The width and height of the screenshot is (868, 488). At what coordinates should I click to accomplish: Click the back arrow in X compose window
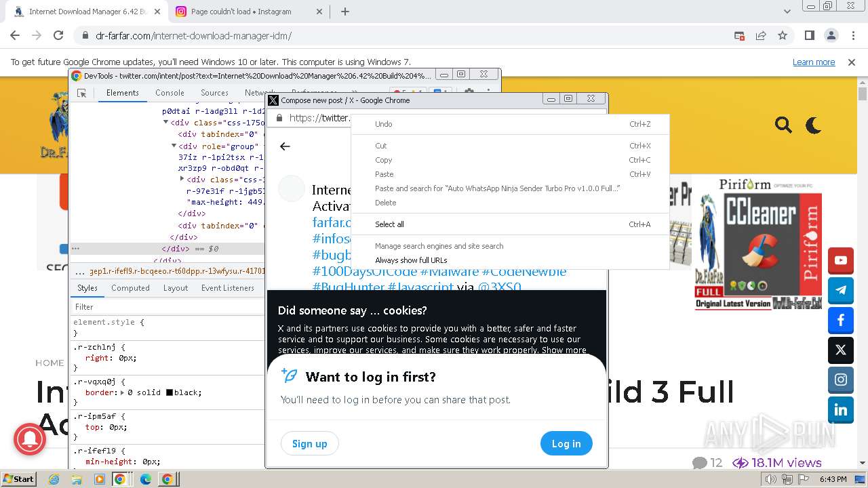pyautogui.click(x=285, y=146)
